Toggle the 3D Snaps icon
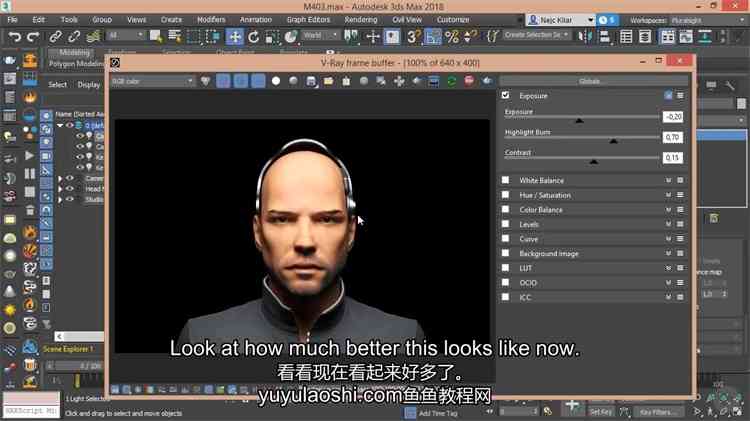Viewport: 750px width, 421px height. [x=413, y=36]
